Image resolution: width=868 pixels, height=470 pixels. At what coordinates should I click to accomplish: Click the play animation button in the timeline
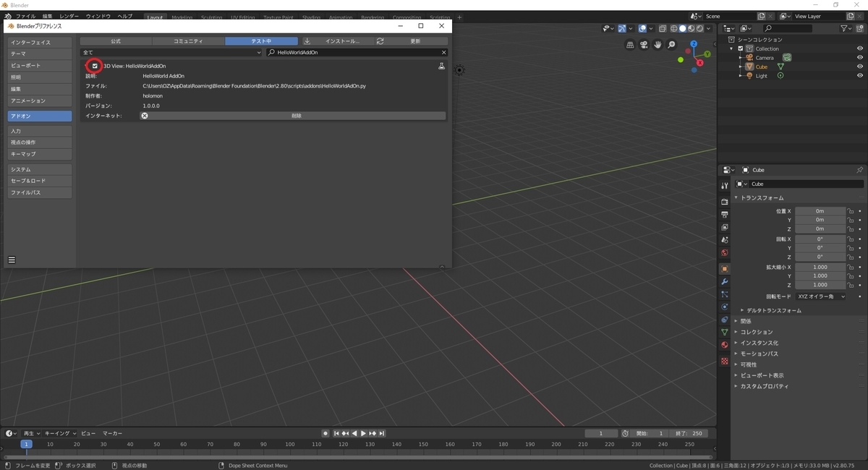363,433
